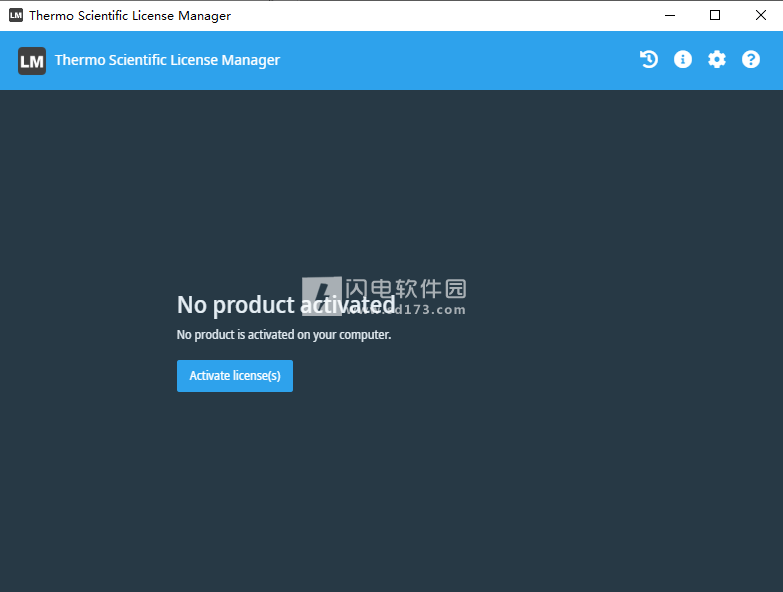Image resolution: width=783 pixels, height=592 pixels.
Task: Click the LM app icon in the title bar
Action: point(16,15)
